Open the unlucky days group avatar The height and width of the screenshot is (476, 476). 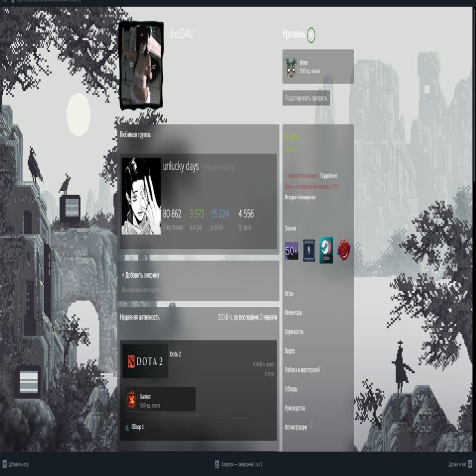click(141, 196)
